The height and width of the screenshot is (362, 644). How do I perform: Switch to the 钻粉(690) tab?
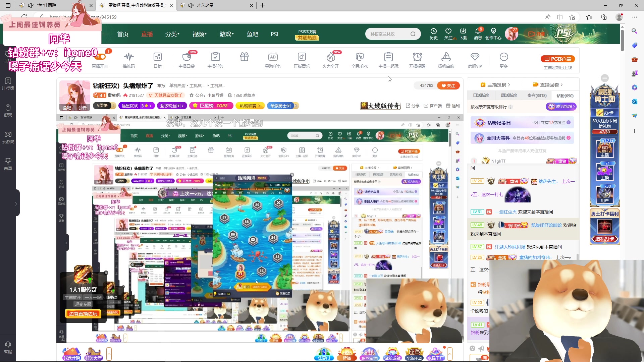(x=565, y=96)
